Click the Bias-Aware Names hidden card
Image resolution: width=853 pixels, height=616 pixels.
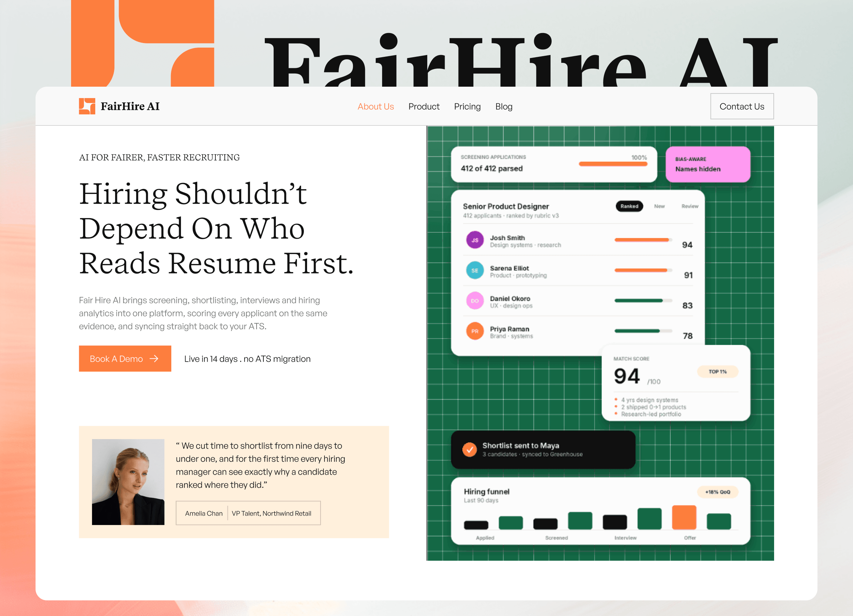click(708, 164)
